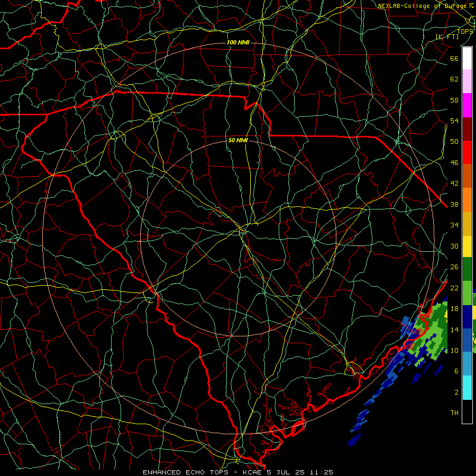This screenshot has width=476, height=476.
Task: Click the '38' legend value
Action: click(x=454, y=205)
